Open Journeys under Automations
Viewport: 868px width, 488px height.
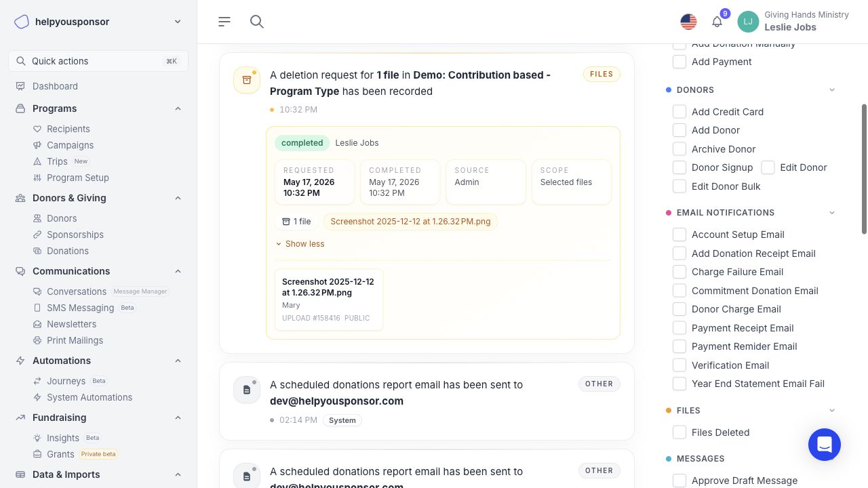(x=66, y=381)
